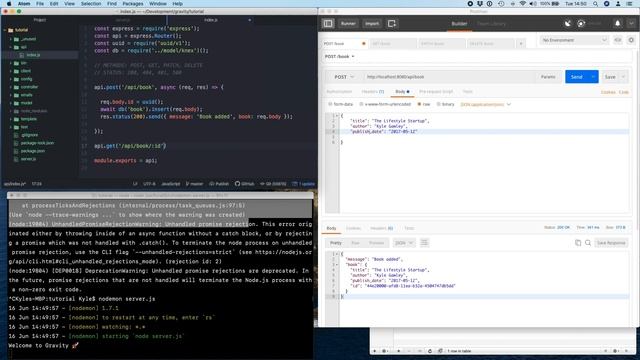Open the File menu in Atom

point(40,4)
